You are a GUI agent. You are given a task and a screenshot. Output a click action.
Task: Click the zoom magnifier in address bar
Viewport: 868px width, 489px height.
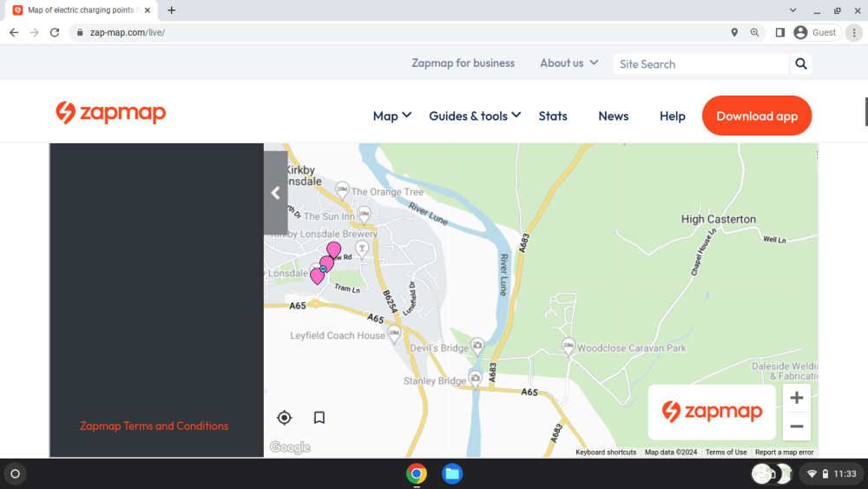pos(754,33)
